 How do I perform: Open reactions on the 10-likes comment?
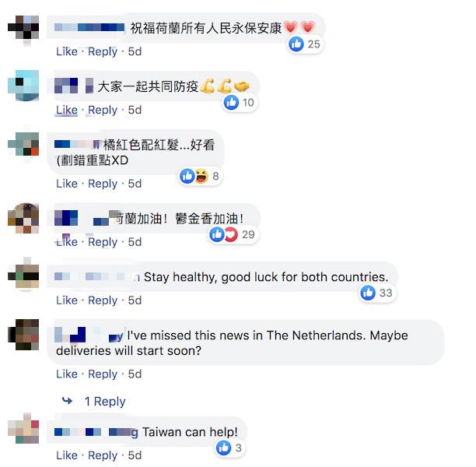240,103
